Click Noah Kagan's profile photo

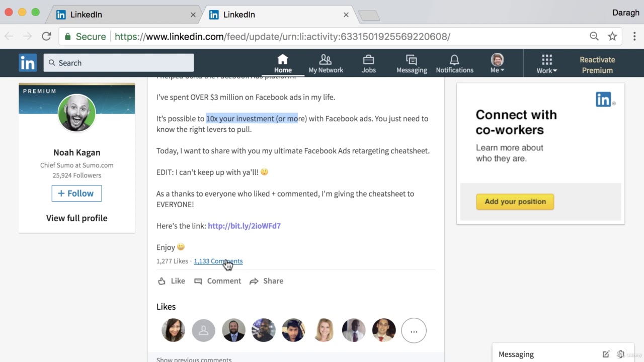point(76,113)
